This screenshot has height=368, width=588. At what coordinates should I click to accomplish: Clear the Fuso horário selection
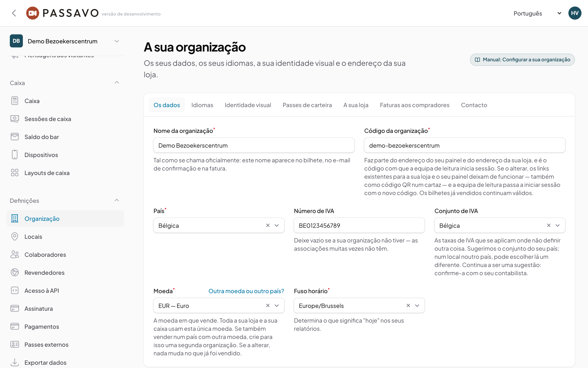pos(408,305)
